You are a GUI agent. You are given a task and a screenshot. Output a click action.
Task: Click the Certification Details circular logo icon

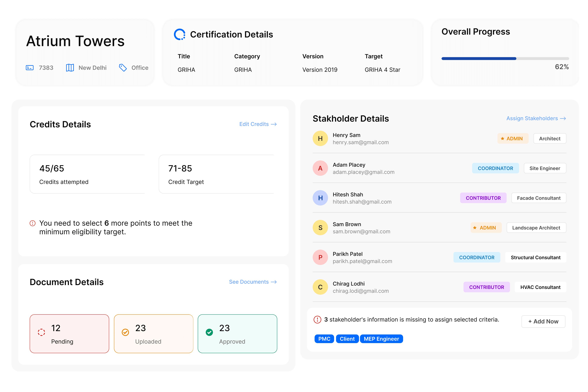point(180,35)
